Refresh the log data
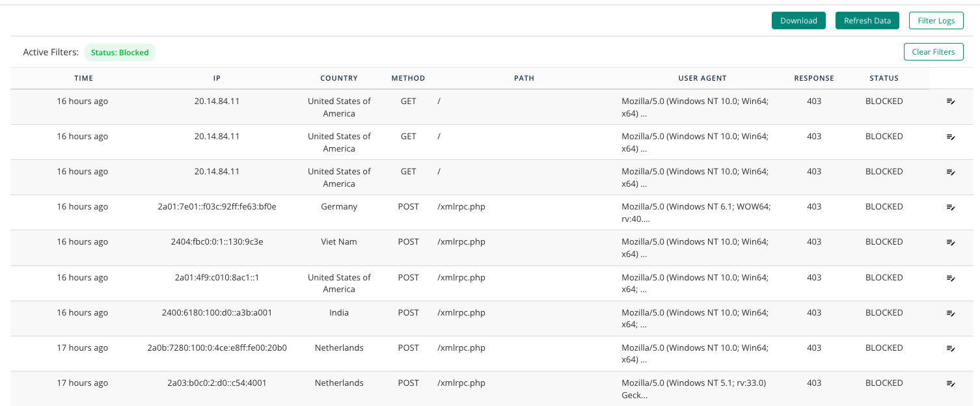The image size is (980, 406). [x=867, y=21]
